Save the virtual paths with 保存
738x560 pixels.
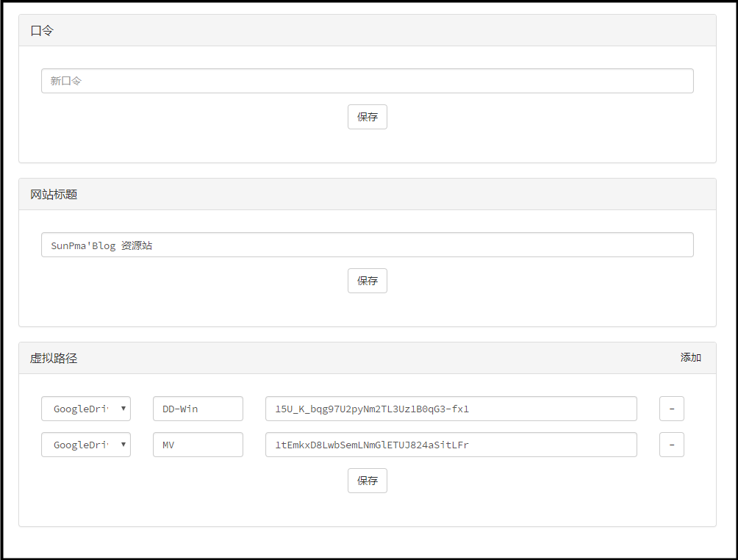(367, 481)
